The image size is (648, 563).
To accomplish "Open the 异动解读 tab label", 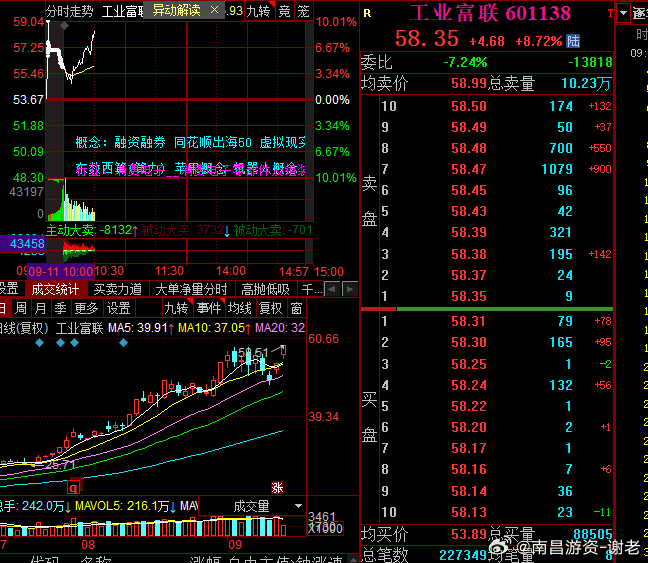I will pyautogui.click(x=176, y=10).
